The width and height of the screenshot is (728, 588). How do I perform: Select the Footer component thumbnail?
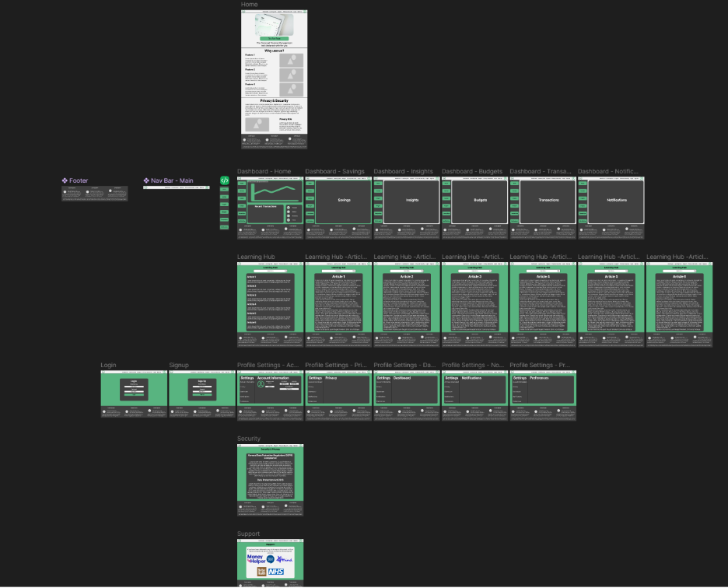pyautogui.click(x=95, y=193)
